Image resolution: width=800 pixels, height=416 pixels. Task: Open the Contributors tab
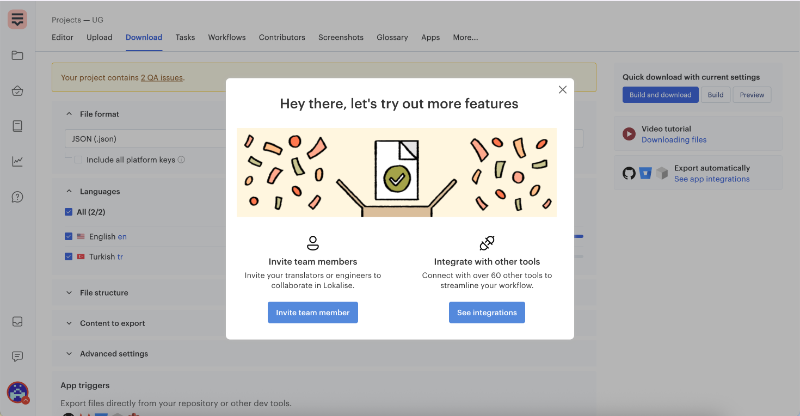[282, 37]
